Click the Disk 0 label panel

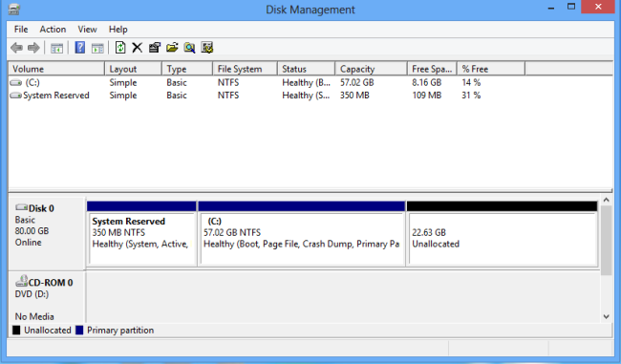coord(47,233)
